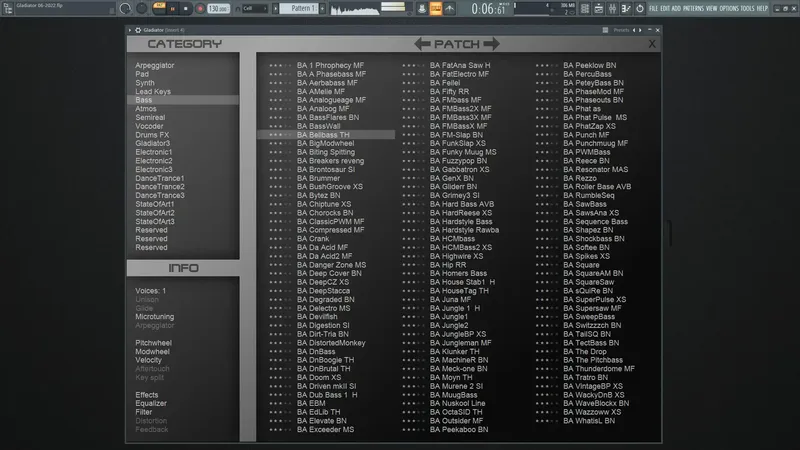Select the Drums FX category

click(152, 135)
